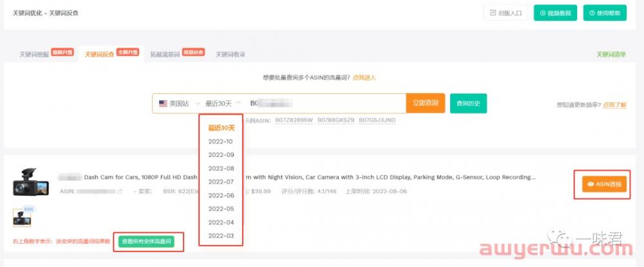This screenshot has width=644, height=267.
Task: Choose 2022-07 in the date list
Action: (221, 181)
